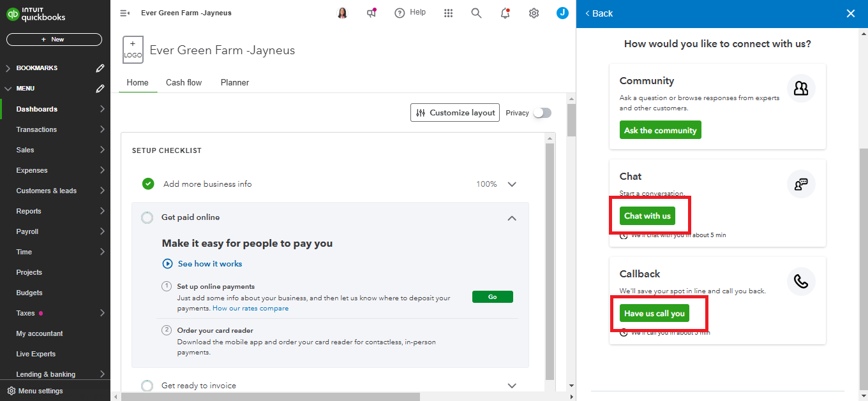Viewport: 868px width, 401px height.
Task: Collapse Get paid online chevron
Action: click(511, 218)
